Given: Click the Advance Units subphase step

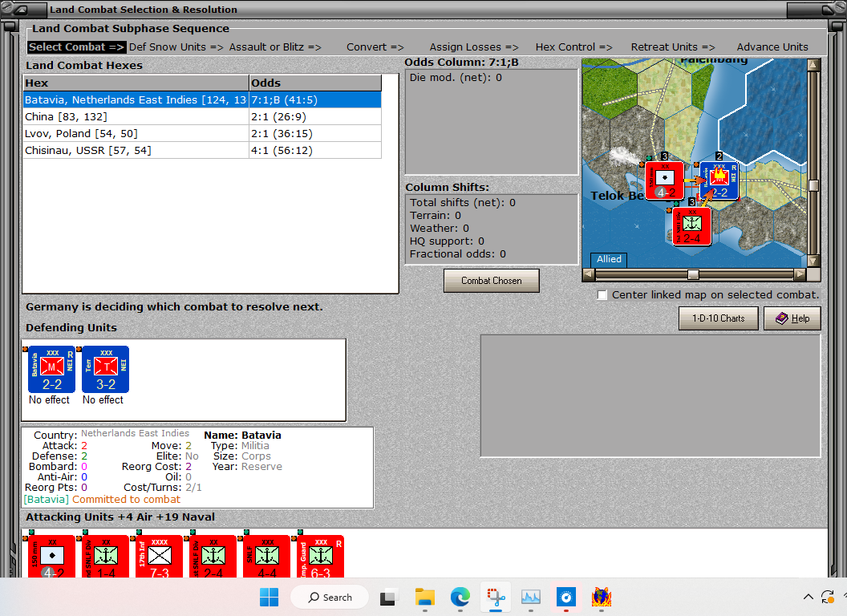Looking at the screenshot, I should [x=772, y=47].
